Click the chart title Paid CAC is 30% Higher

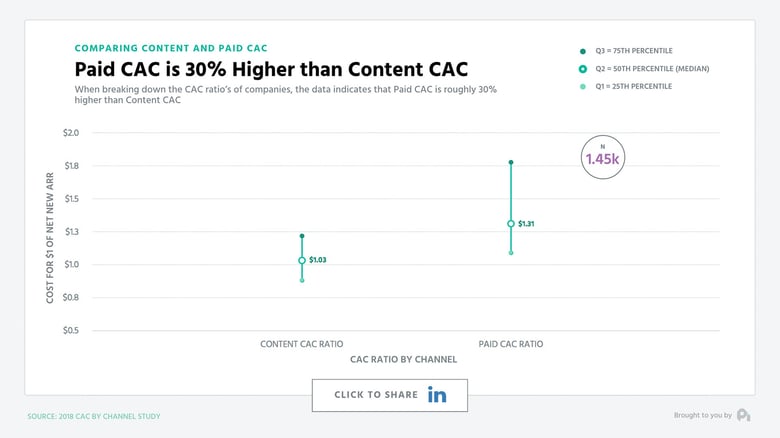coord(271,69)
